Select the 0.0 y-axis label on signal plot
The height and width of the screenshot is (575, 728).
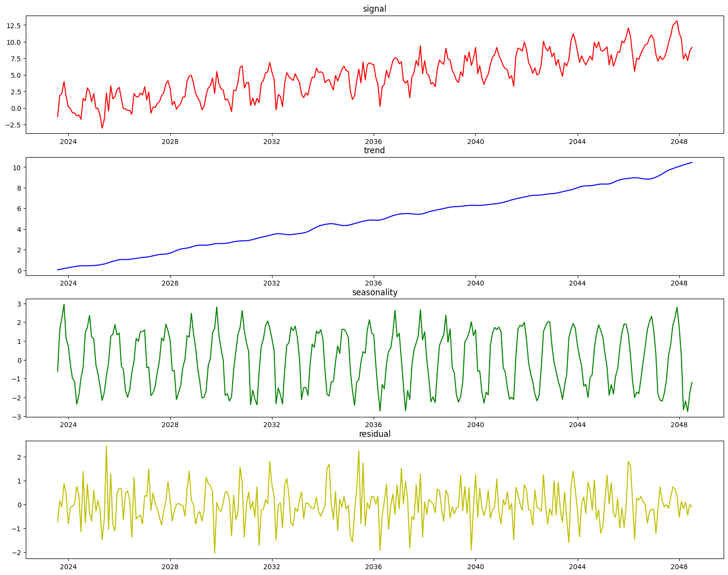click(15, 108)
